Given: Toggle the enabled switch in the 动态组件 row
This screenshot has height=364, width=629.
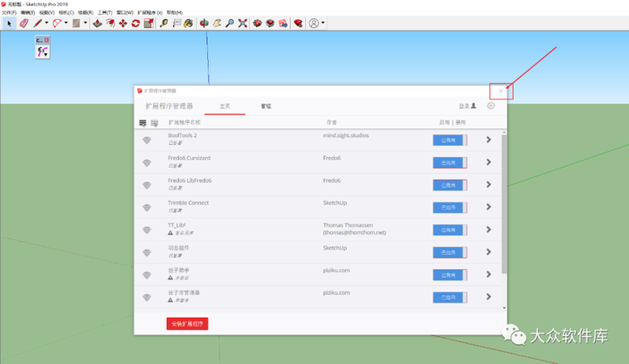Looking at the screenshot, I should click(450, 252).
